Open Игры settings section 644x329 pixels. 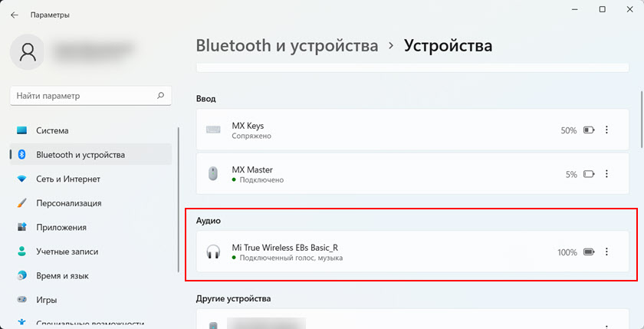pos(48,300)
